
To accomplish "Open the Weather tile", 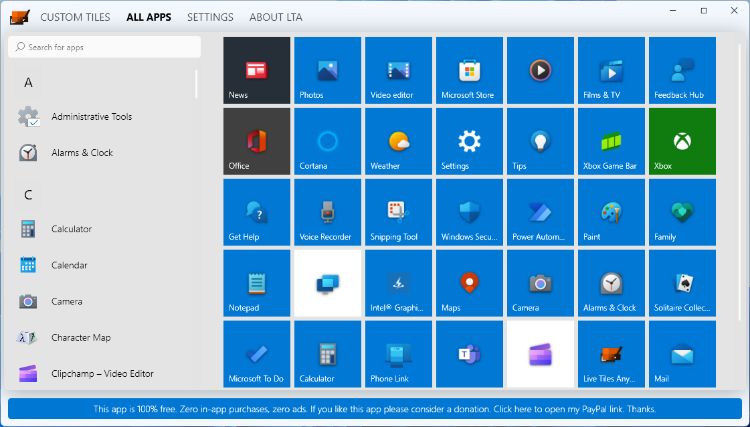I will click(x=398, y=141).
